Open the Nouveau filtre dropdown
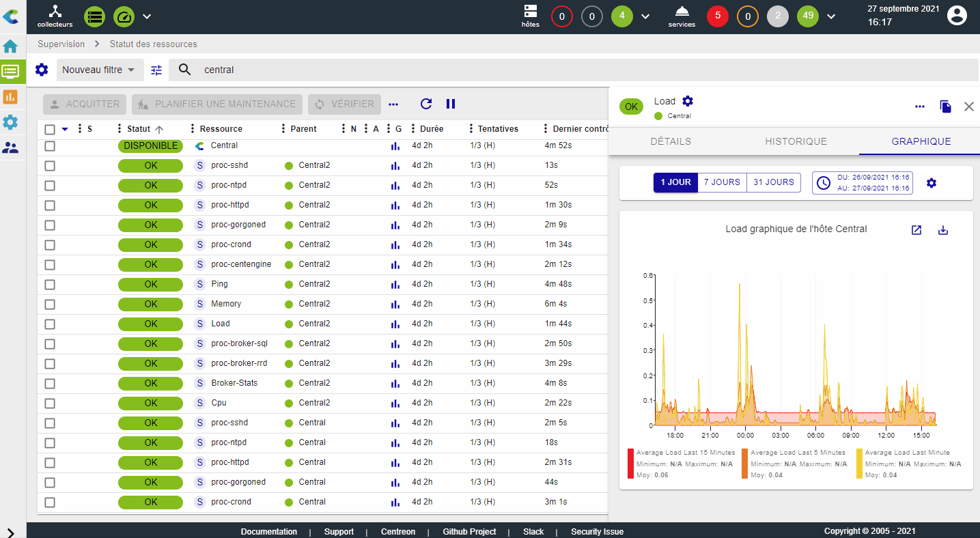The image size is (980, 538). pyautogui.click(x=99, y=70)
